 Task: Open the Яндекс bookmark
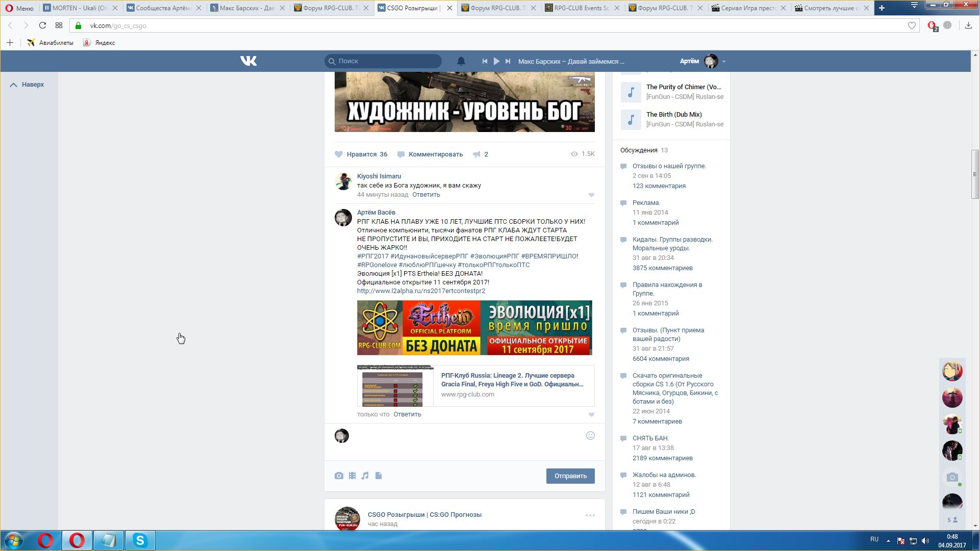point(99,43)
